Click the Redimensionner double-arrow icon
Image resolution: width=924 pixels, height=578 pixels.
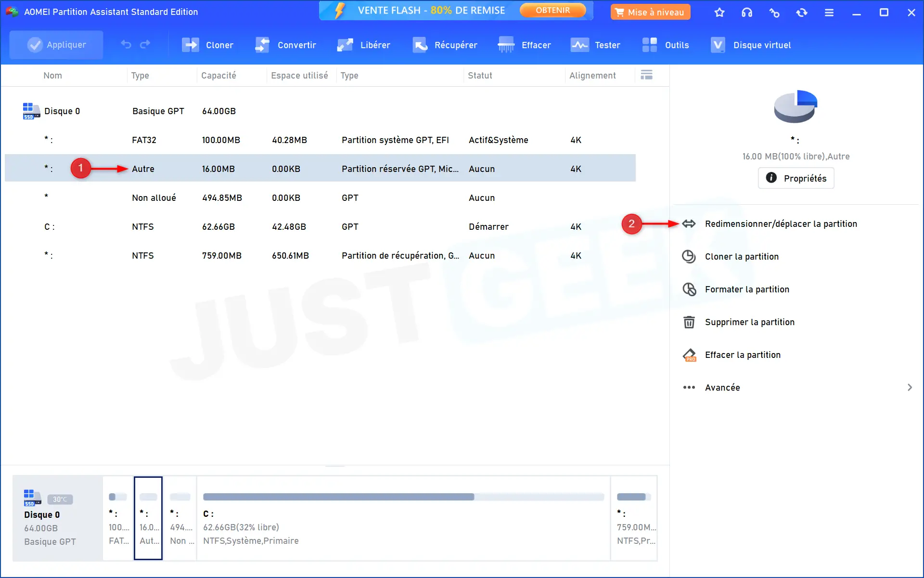tap(689, 223)
